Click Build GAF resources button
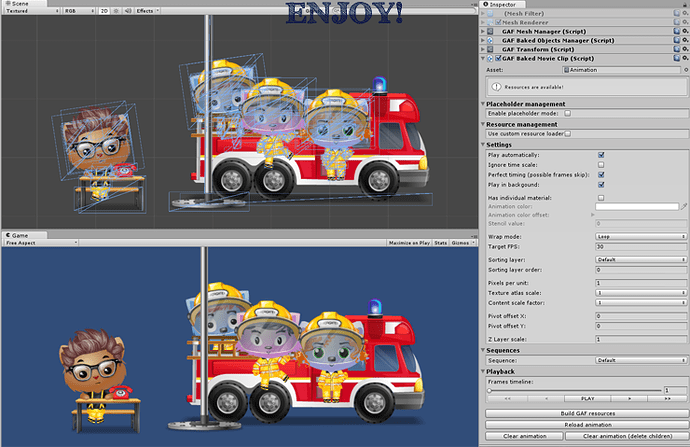Viewport: 690px width, 447px height. [587, 414]
